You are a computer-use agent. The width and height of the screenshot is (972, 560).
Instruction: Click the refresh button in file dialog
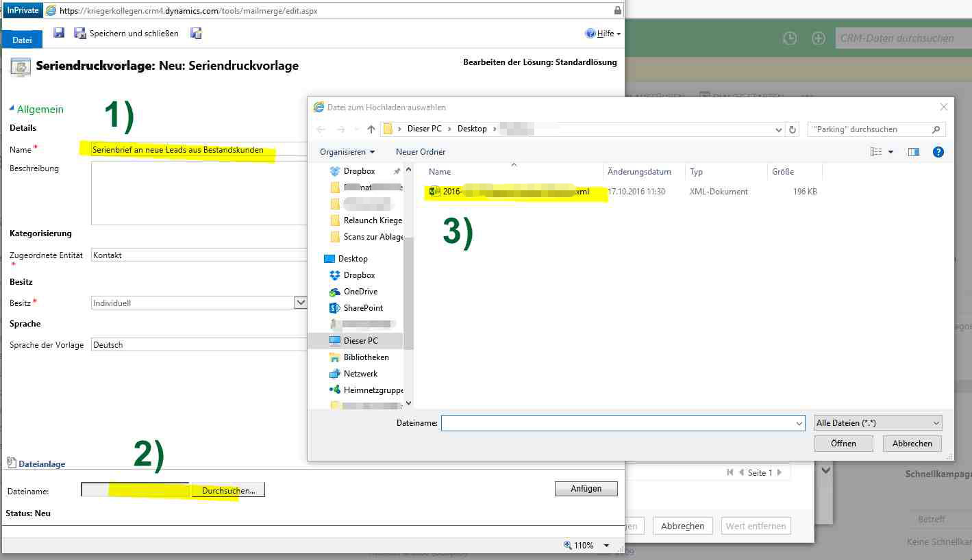(793, 129)
